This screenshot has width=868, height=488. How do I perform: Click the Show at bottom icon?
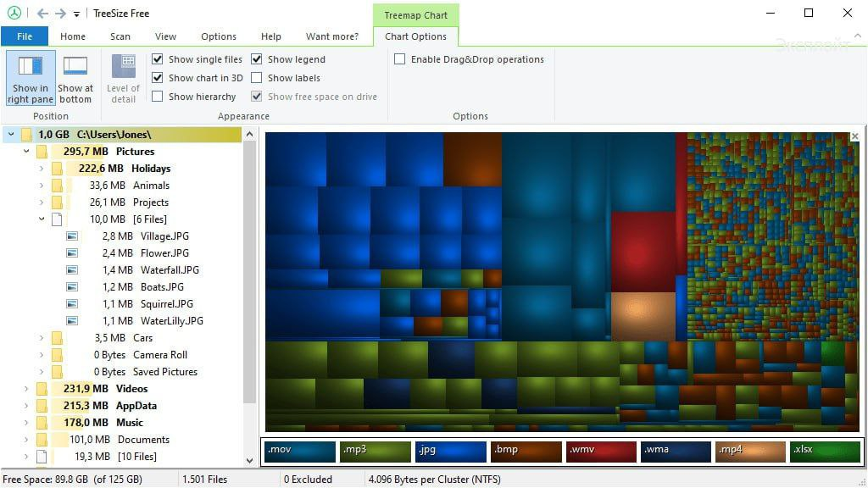point(75,66)
